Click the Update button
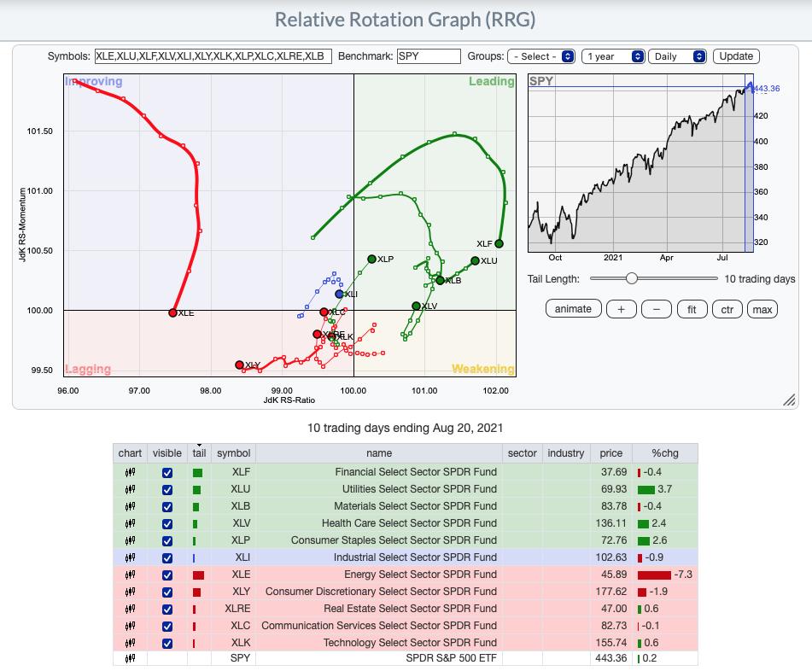812x671 pixels. click(736, 56)
